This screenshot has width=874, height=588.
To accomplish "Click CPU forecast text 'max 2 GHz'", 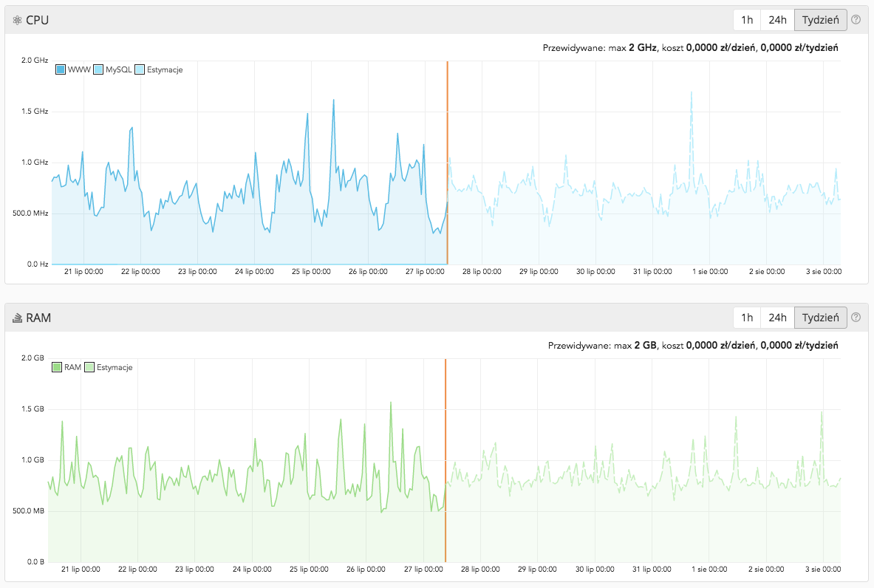I will pyautogui.click(x=632, y=48).
